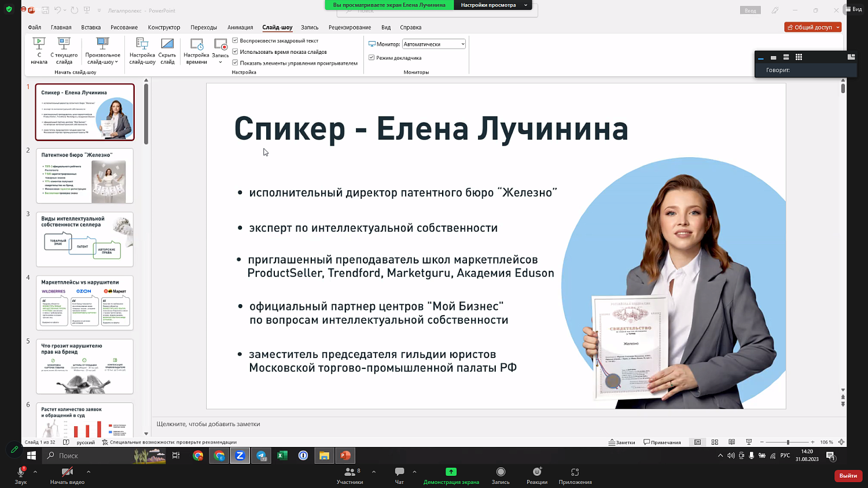The image size is (868, 488).
Task: Open the Монитор dropdown (Автоматически)
Action: [434, 44]
